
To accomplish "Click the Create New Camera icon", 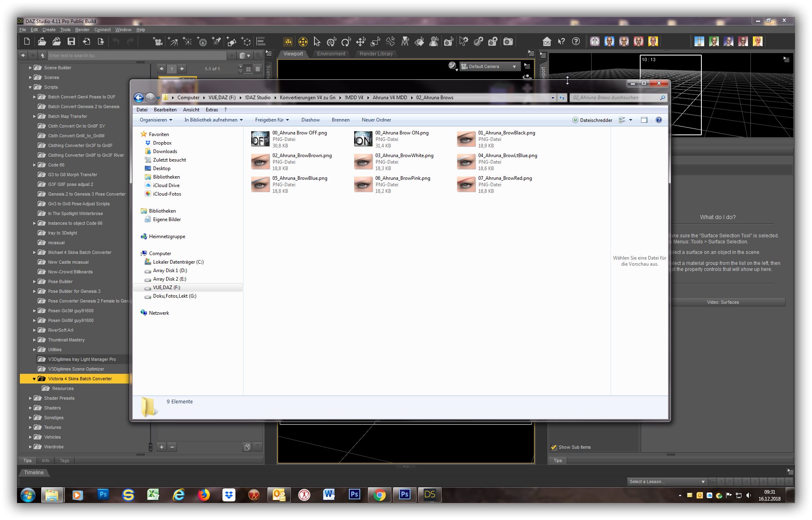I will [x=157, y=41].
